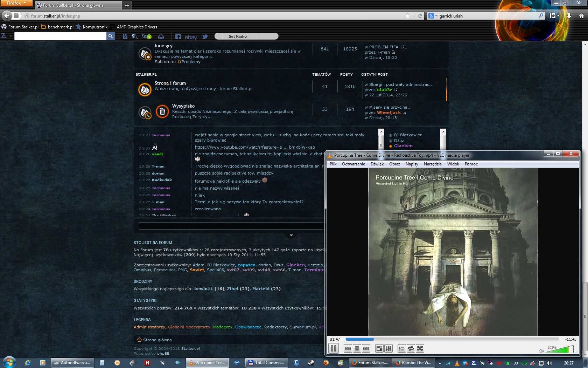This screenshot has height=368, width=588.
Task: Stop playback in VLC player
Action: (x=357, y=348)
